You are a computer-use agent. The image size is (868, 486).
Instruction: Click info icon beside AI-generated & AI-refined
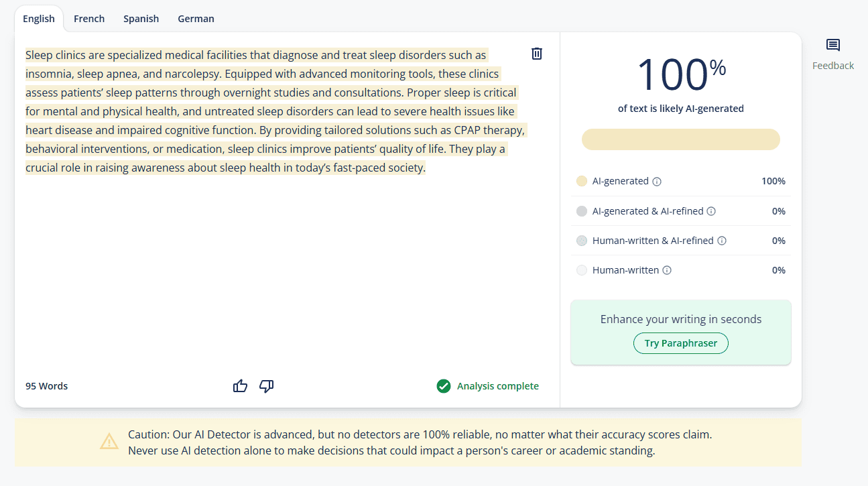coord(711,211)
